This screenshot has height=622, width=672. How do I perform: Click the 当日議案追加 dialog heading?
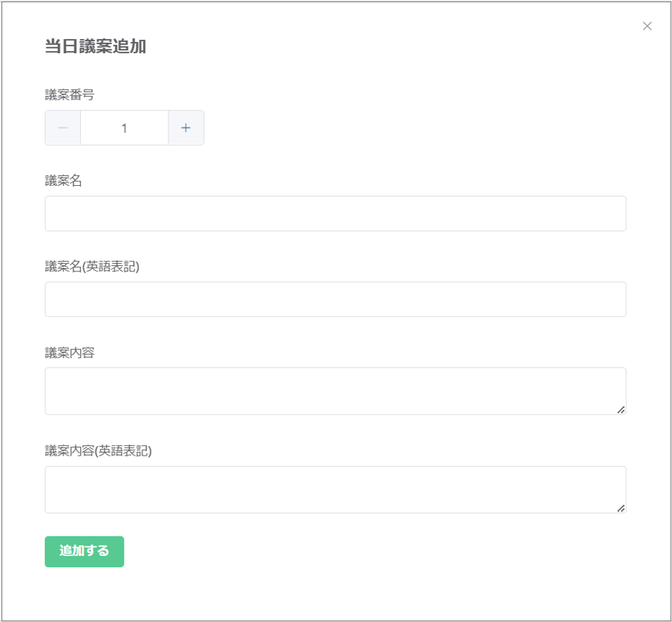[x=95, y=46]
